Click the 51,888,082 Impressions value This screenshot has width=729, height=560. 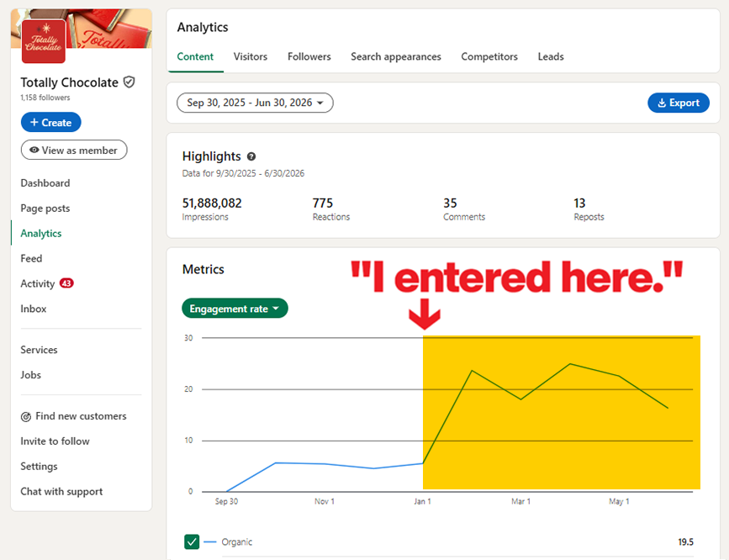(212, 203)
